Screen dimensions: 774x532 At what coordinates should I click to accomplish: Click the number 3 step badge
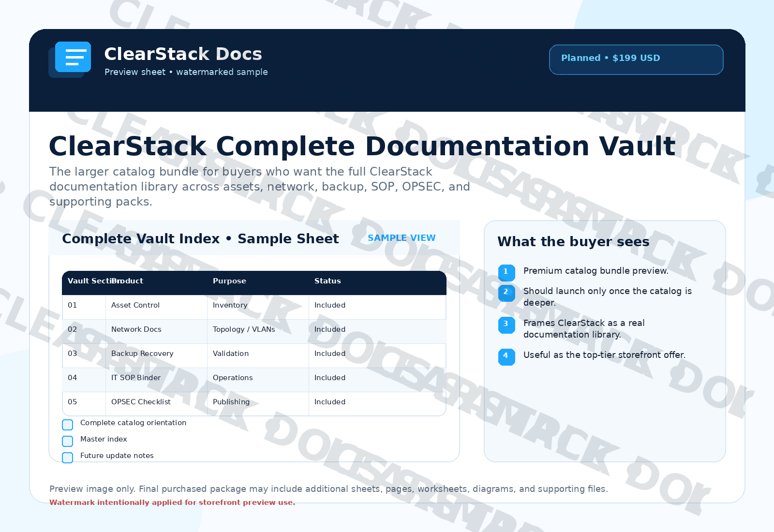pos(506,325)
